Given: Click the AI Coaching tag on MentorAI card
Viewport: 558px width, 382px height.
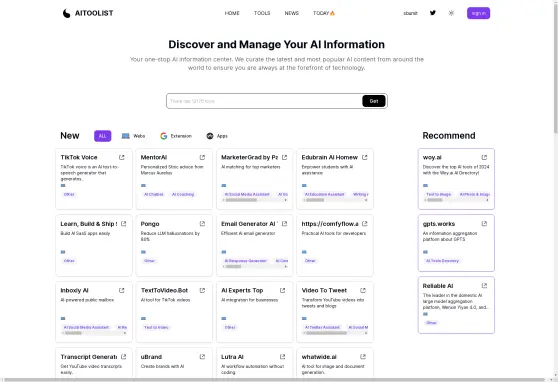Looking at the screenshot, I should [x=183, y=194].
